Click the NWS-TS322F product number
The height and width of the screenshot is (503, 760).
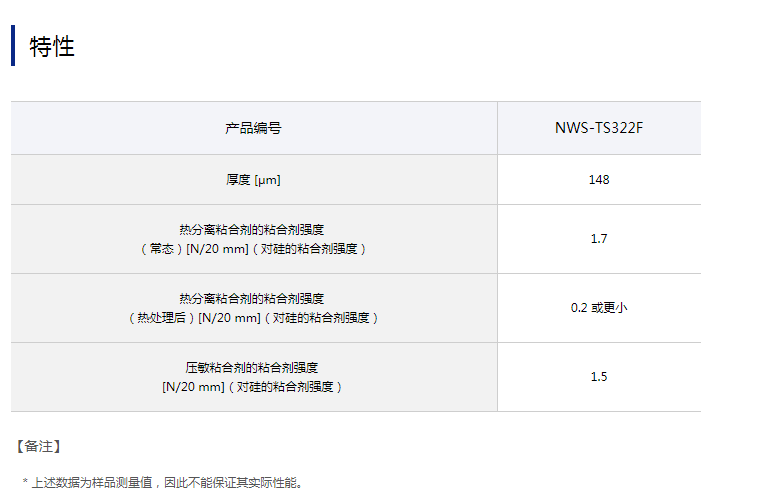point(598,128)
